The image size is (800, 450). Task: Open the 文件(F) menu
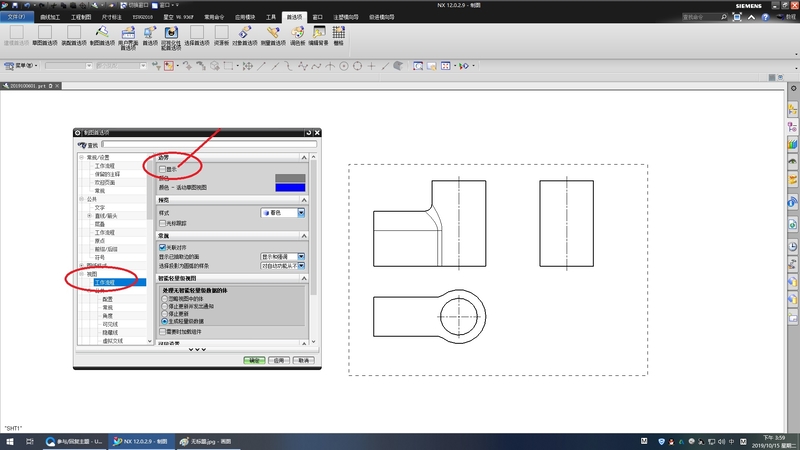(x=16, y=17)
